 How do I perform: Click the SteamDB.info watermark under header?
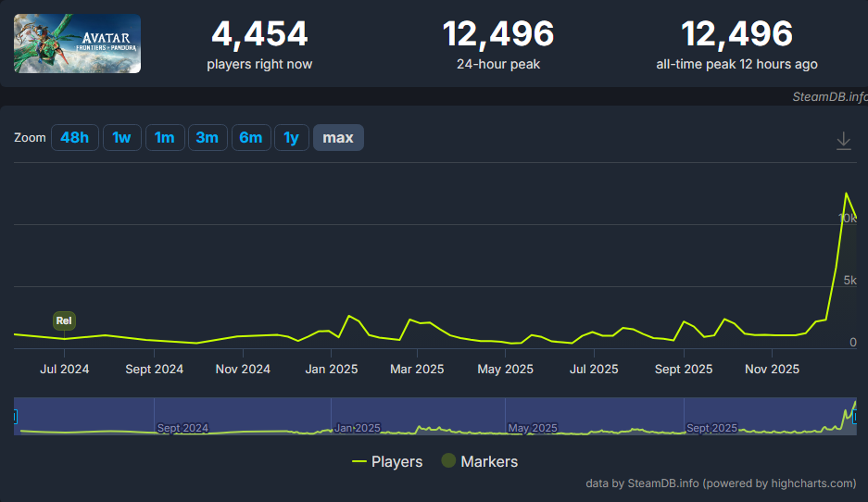(829, 95)
